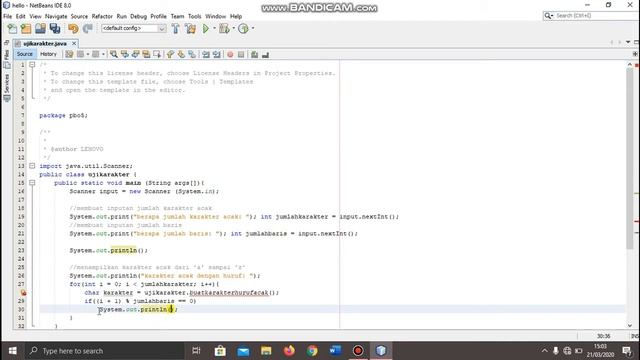This screenshot has height=360, width=640.
Task: Show hidden system tray icons chevron
Action: point(544,351)
